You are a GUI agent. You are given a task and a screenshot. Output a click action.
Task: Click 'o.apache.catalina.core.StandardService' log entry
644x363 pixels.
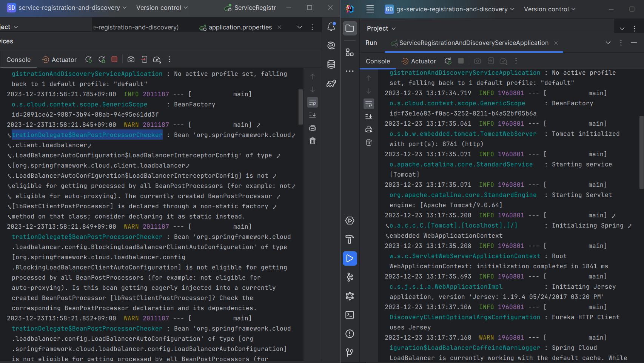[x=461, y=164]
